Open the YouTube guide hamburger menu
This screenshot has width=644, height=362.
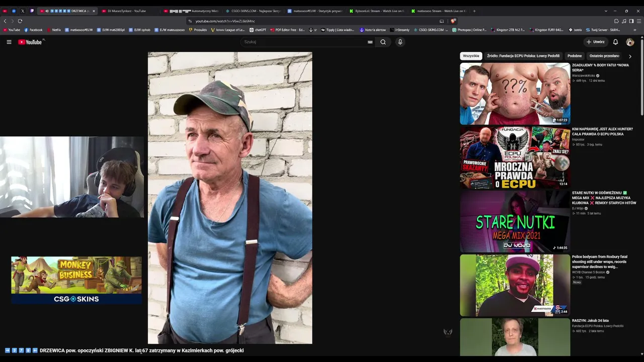click(9, 42)
